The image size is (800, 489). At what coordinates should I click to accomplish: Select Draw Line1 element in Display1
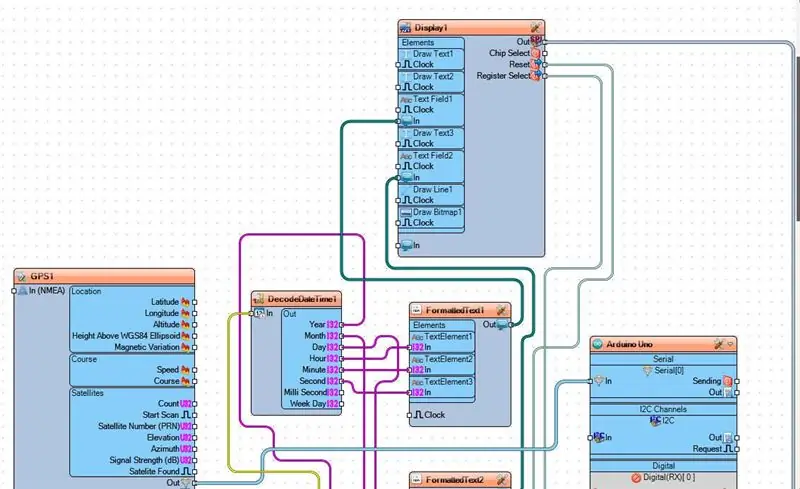point(432,189)
